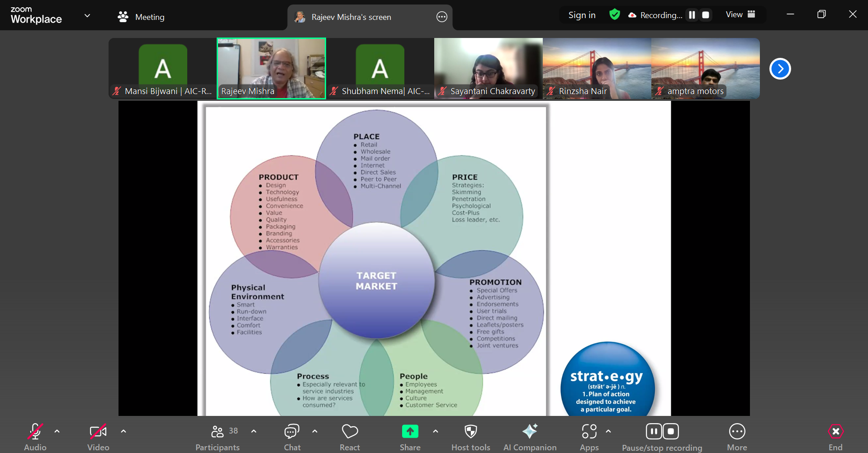
Task: Pause recording in the top bar
Action: (692, 15)
